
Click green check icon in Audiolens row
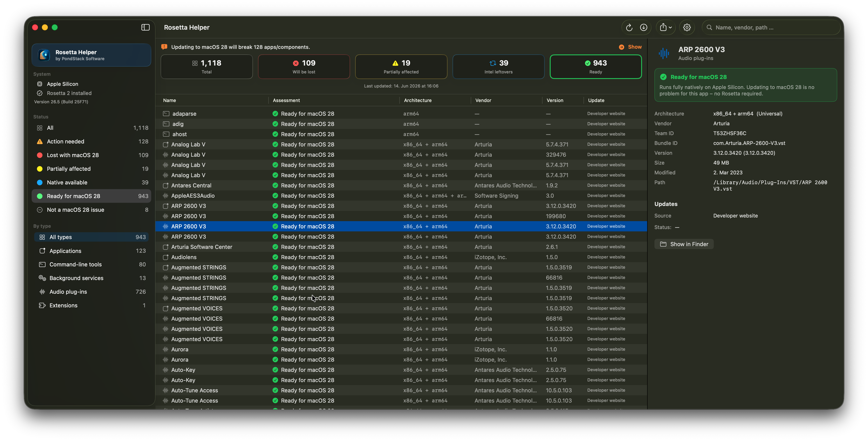[275, 257]
